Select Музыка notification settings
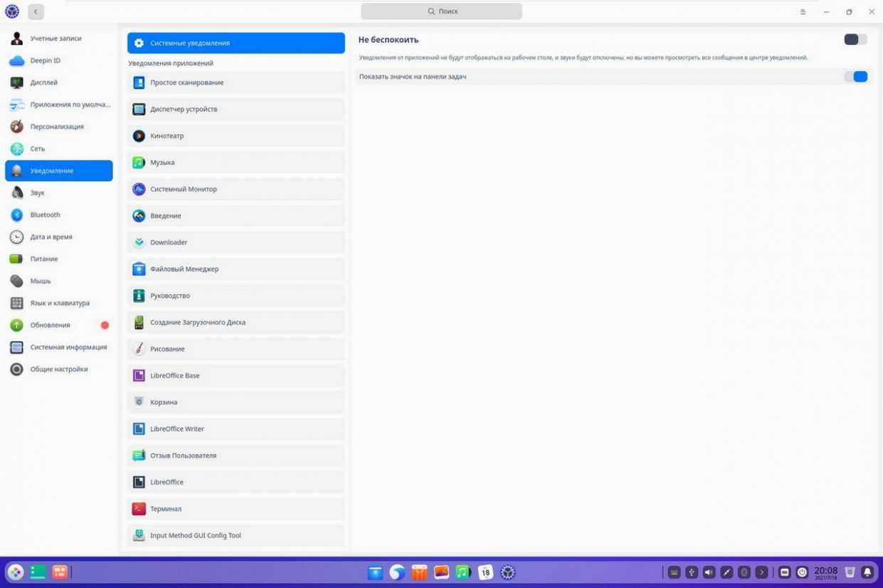This screenshot has width=883, height=588. coord(236,163)
